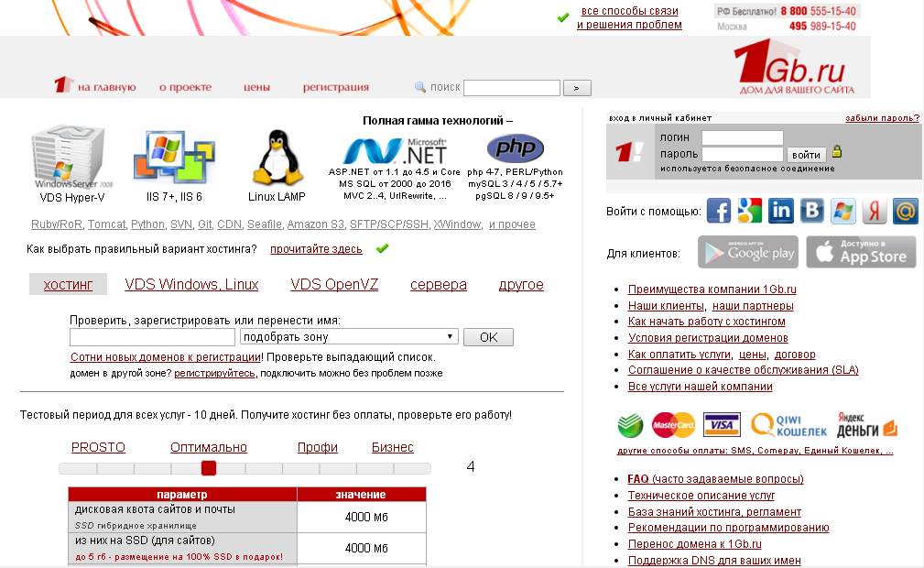This screenshot has height=568, width=924.
Task: Open the 'подобрать зону' domain zone dropdown
Action: point(348,337)
